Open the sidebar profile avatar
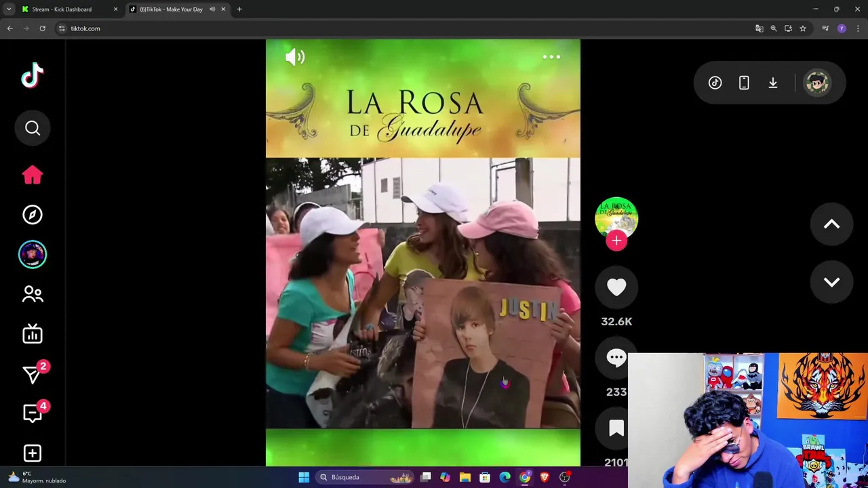Viewport: 868px width, 488px height. coord(33,254)
